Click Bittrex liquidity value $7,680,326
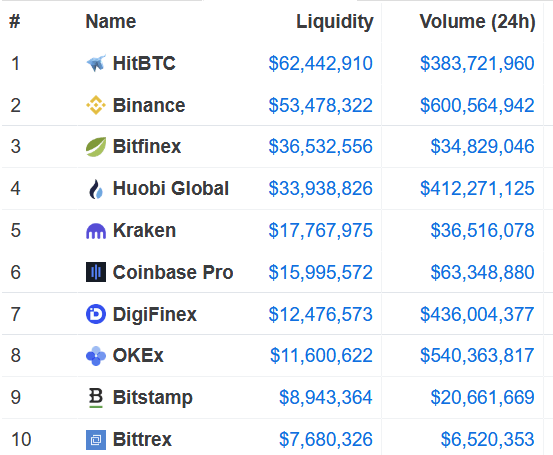 326,439
